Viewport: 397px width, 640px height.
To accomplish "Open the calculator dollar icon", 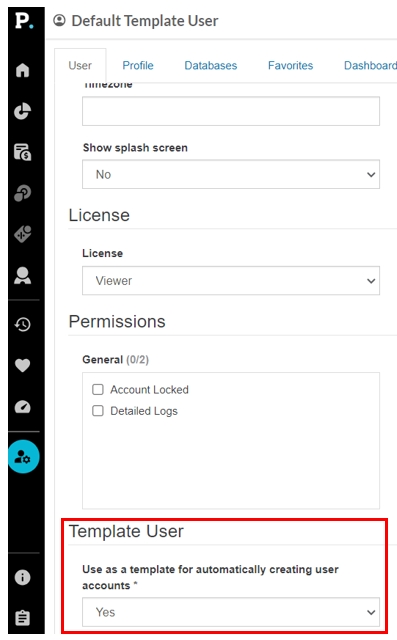I will pyautogui.click(x=22, y=152).
